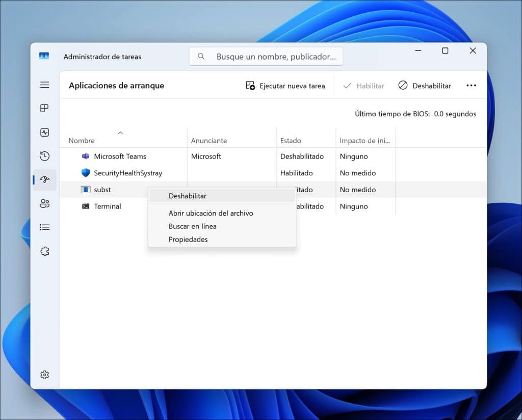
Task: Open the hamburger navigation menu
Action: pyautogui.click(x=45, y=85)
